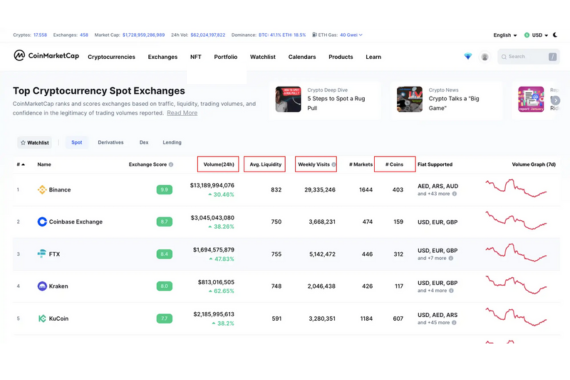Click the Coinbase Exchange logo icon

42,221
